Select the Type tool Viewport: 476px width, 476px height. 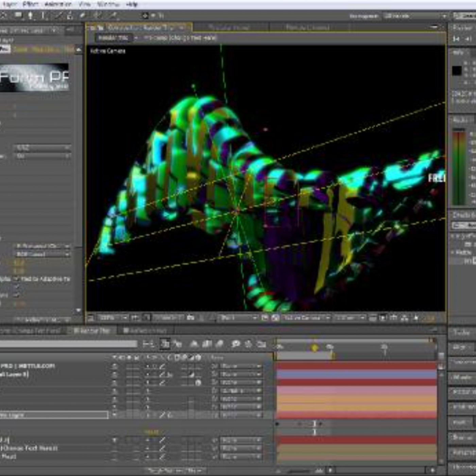coord(43,15)
